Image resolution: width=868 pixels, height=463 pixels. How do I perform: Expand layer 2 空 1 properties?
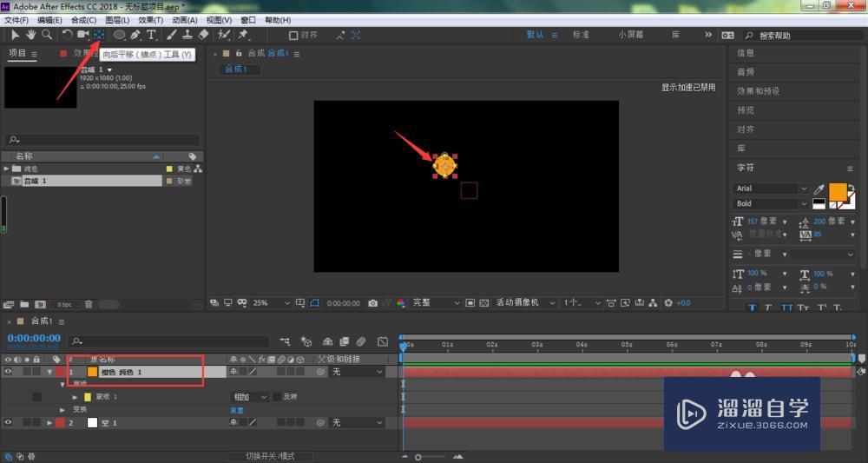(x=50, y=422)
